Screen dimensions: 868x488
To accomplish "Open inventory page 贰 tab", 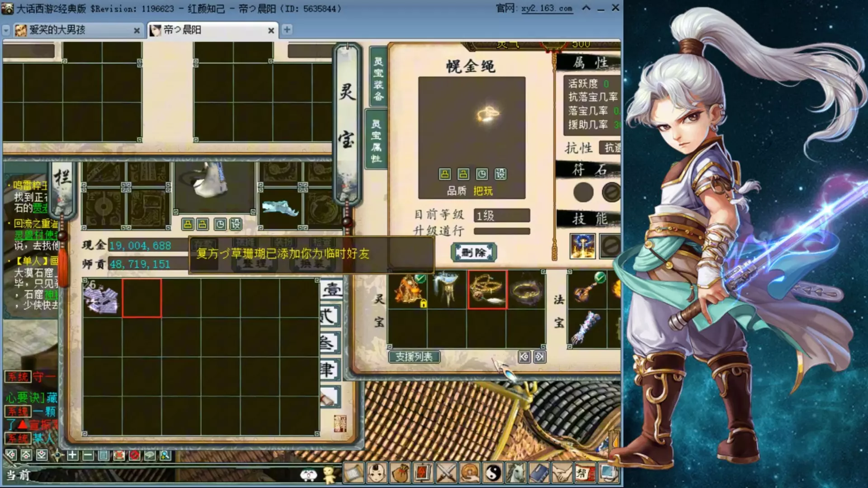I will (x=330, y=316).
